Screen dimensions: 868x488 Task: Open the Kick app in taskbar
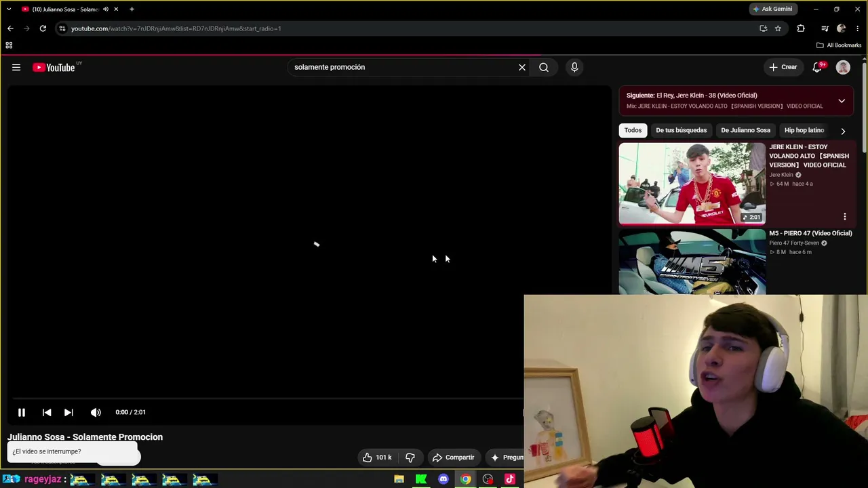pos(421,479)
